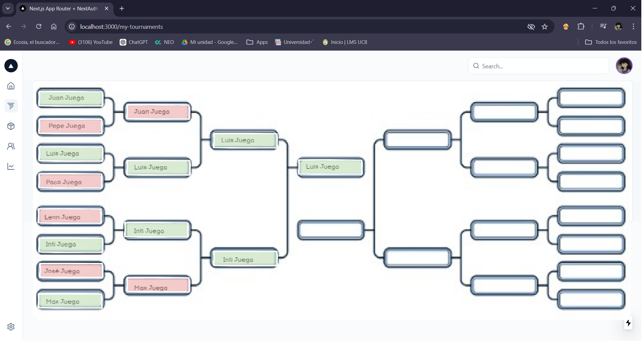Expand the tab search dropdown arrow
The image size is (644, 342).
click(x=8, y=8)
